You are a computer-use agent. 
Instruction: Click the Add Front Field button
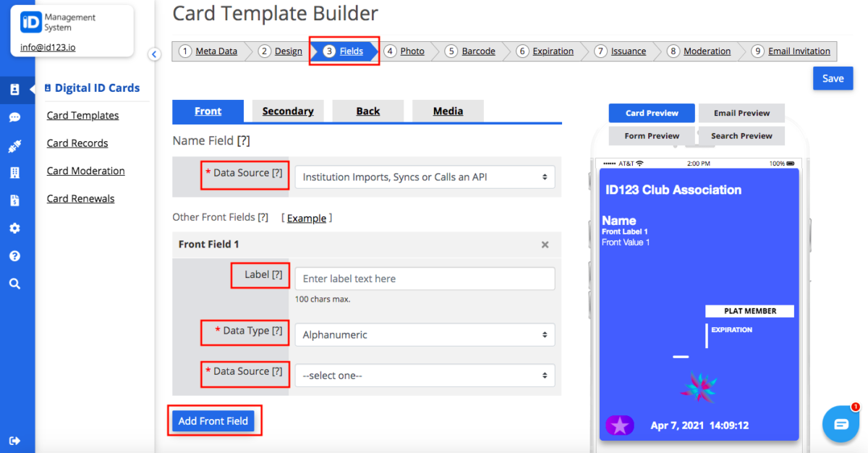213,421
